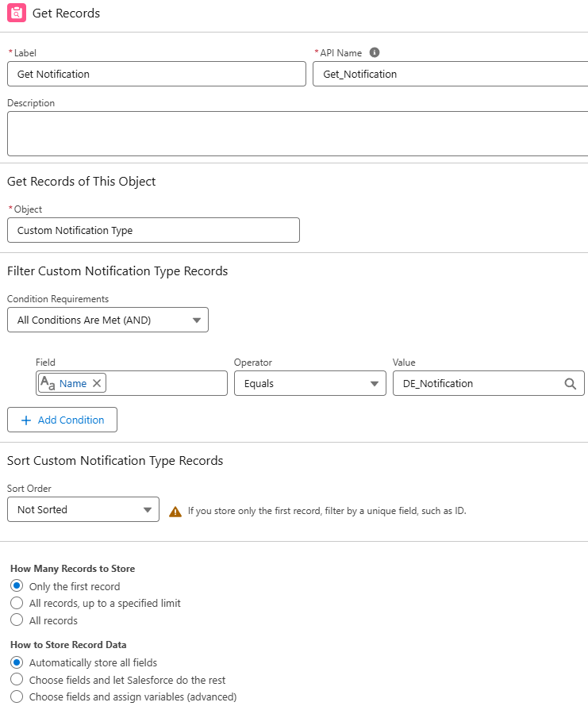Choose the All records radio button
588x706 pixels.
point(17,620)
